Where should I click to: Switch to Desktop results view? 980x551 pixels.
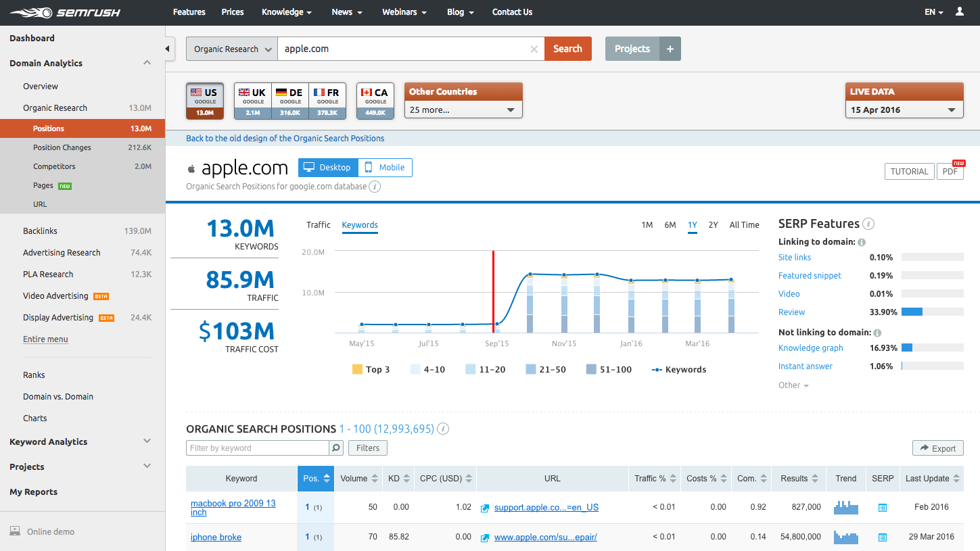328,168
